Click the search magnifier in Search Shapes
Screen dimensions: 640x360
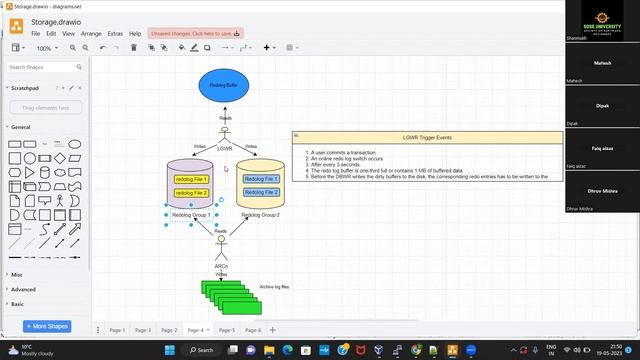click(x=79, y=67)
